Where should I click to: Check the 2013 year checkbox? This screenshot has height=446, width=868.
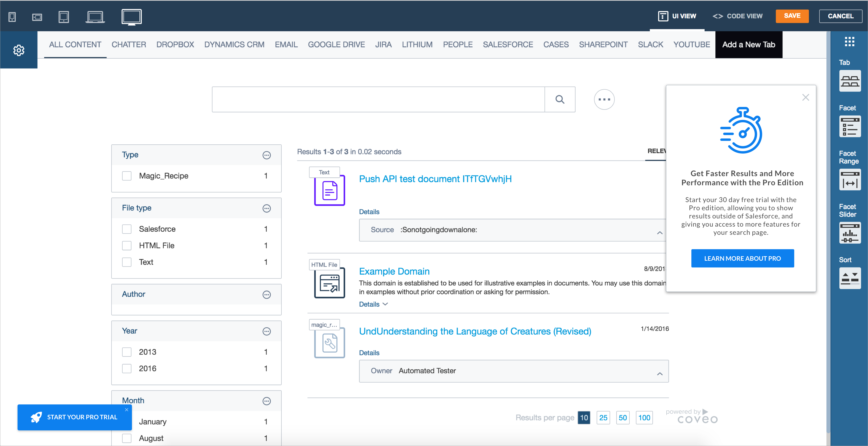127,352
